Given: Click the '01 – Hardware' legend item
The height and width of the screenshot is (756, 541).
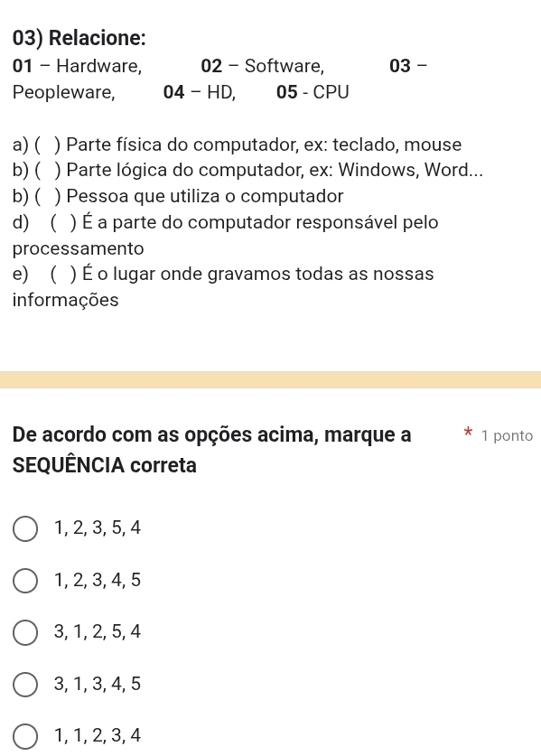Looking at the screenshot, I should 77,66.
